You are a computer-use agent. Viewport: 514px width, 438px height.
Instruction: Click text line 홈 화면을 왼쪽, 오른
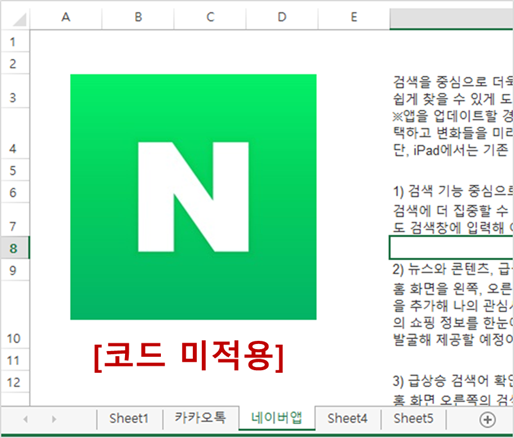click(453, 289)
